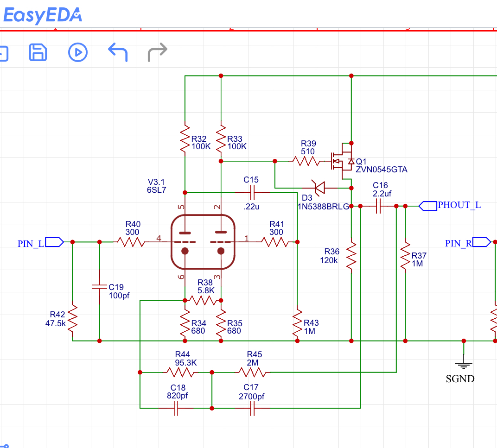This screenshot has width=497, height=448.
Task: Select the 6SL7 dual triode tube symbol
Action: point(203,242)
